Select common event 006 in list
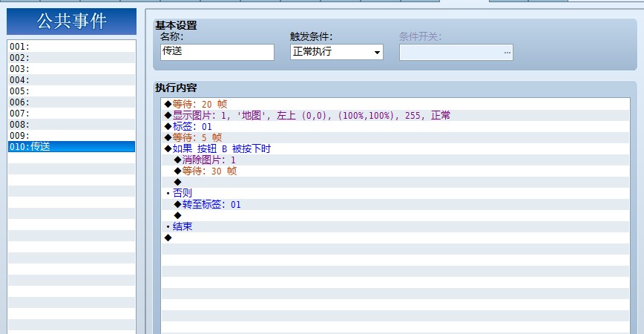This screenshot has height=334, width=644. click(x=71, y=102)
